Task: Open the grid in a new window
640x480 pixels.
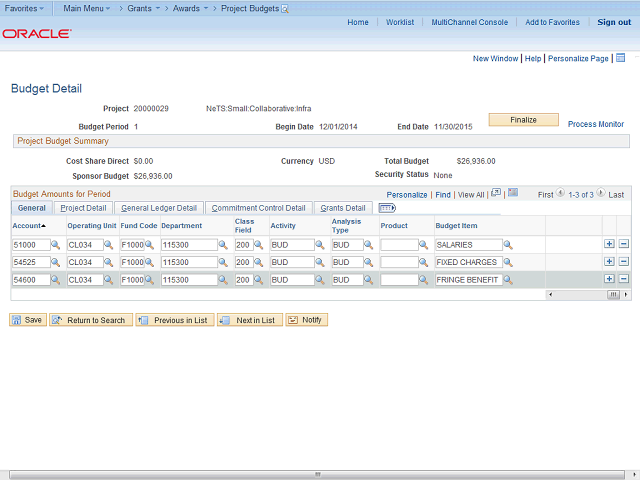Action: pos(496,193)
